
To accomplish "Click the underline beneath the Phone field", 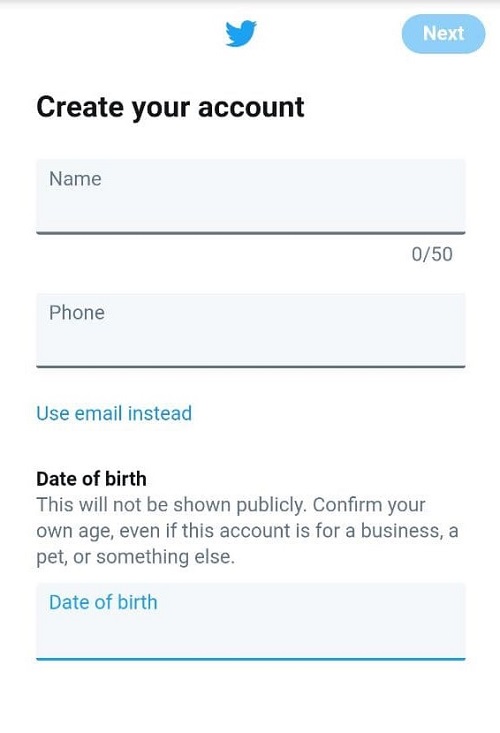I will 250,366.
